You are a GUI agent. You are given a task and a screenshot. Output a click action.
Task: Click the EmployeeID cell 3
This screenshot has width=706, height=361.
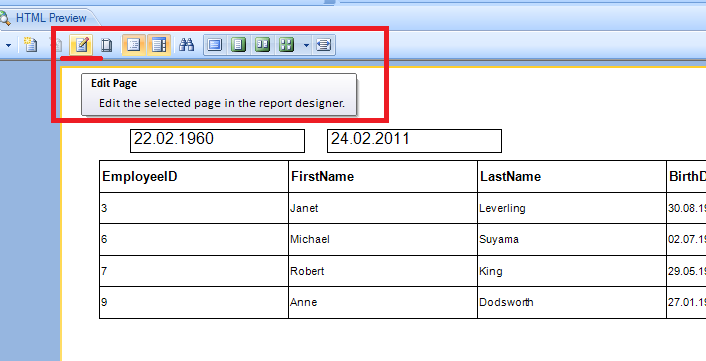(x=194, y=208)
